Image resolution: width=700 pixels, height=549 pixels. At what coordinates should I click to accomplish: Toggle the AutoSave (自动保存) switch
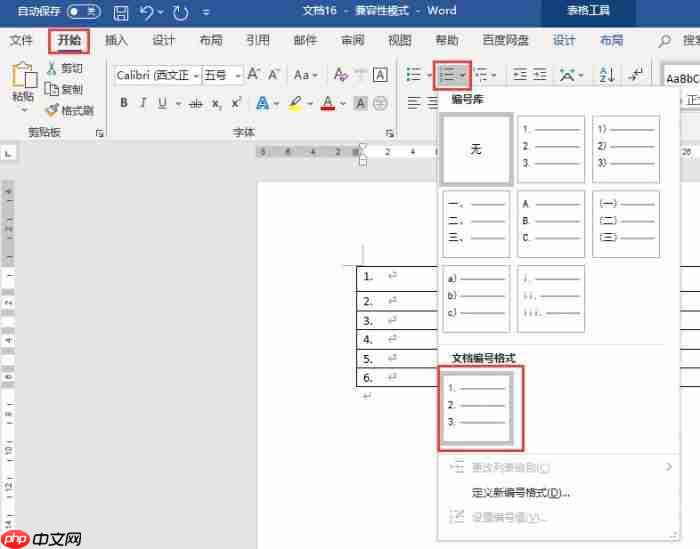pyautogui.click(x=83, y=11)
